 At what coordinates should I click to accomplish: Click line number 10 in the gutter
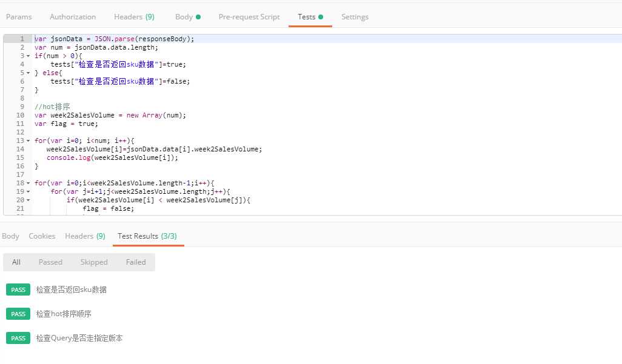[20, 116]
